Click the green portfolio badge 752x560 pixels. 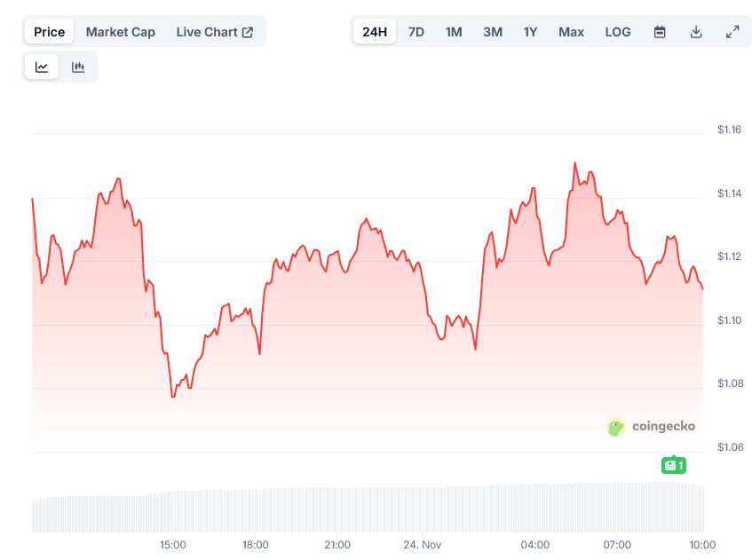674,464
